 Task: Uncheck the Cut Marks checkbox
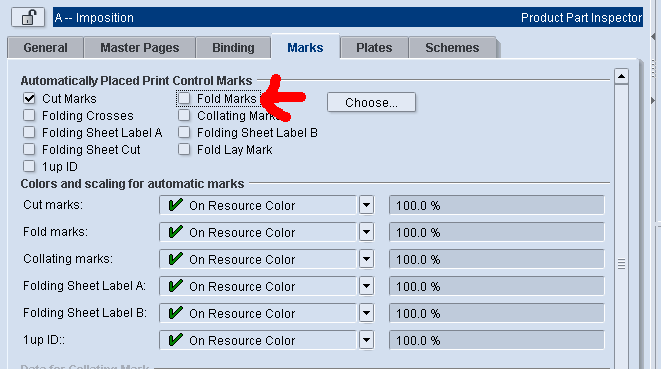click(29, 98)
